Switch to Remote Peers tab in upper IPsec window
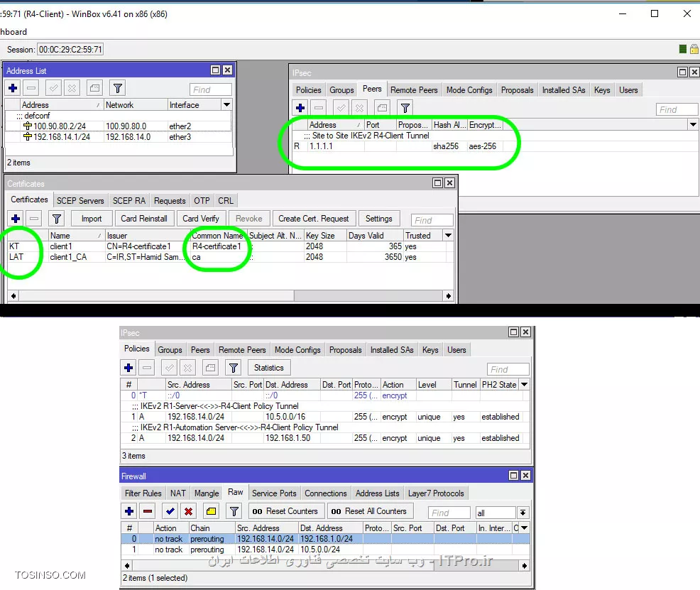 (414, 89)
